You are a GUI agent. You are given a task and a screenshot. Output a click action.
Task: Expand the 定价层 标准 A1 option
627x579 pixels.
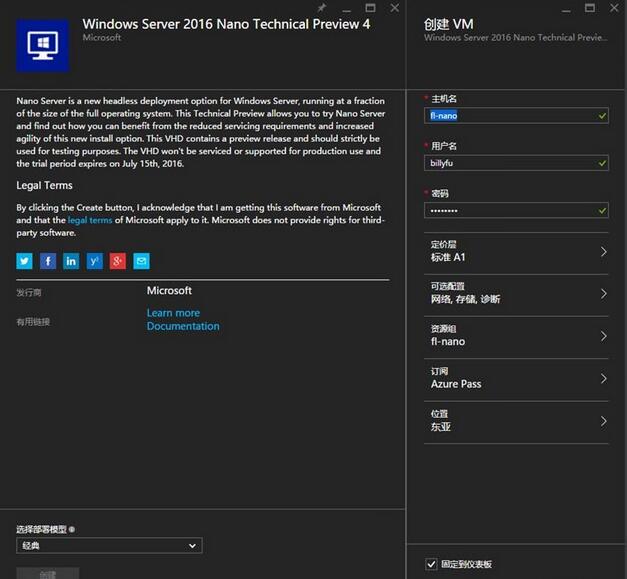(516, 252)
